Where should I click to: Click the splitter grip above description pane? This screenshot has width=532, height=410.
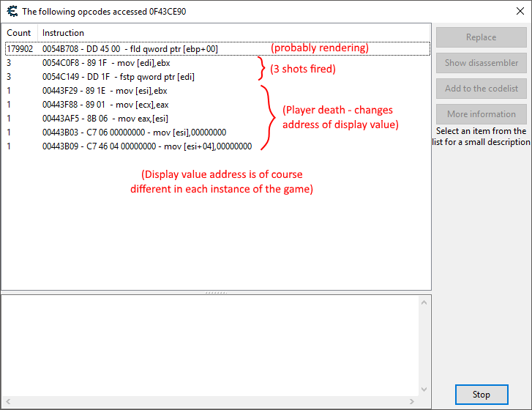click(216, 292)
